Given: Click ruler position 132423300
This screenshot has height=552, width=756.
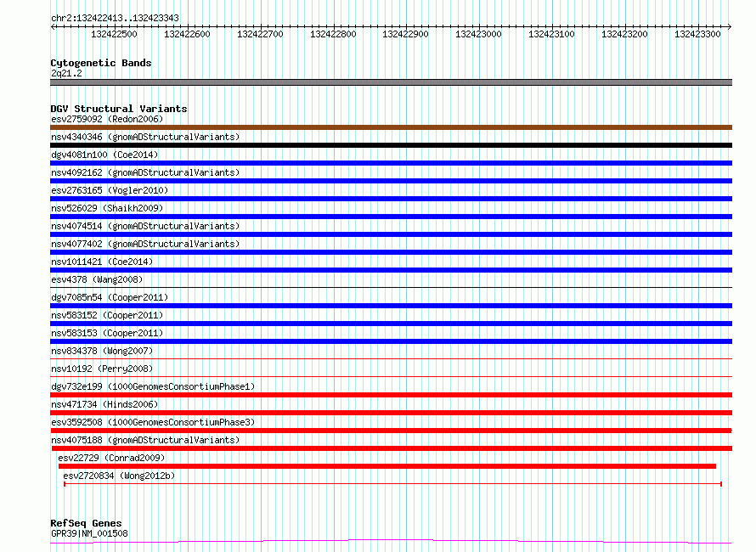Looking at the screenshot, I should pyautogui.click(x=697, y=34).
